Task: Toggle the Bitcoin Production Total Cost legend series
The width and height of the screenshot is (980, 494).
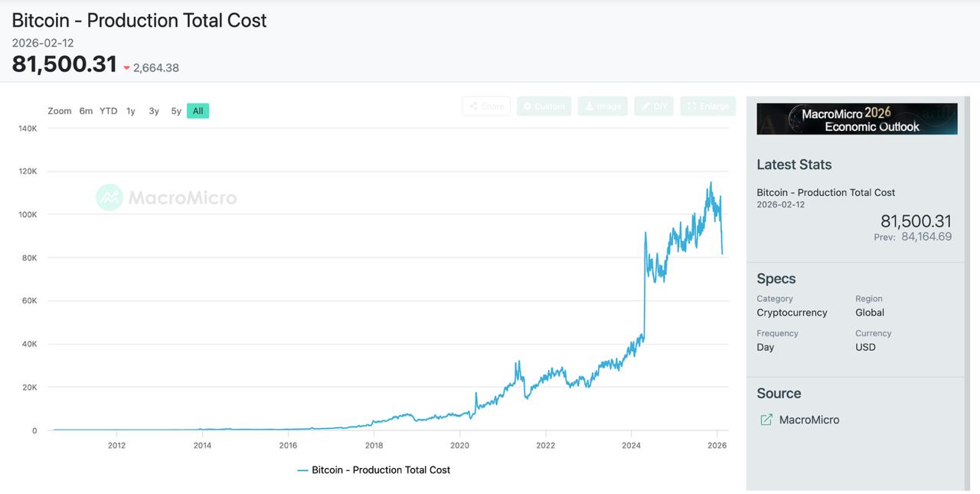Action: tap(381, 470)
